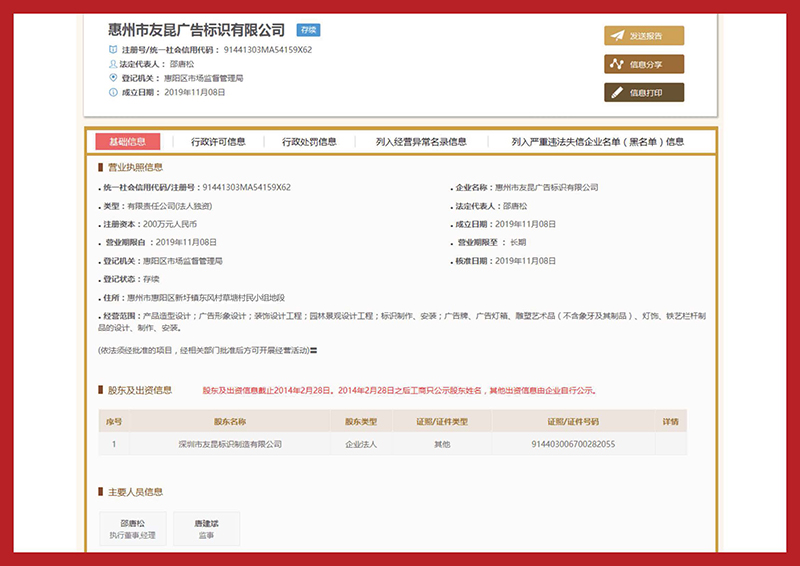Click the 唐建斌 监事 personnel card
Screen dimensions: 800x566
[x=206, y=529]
